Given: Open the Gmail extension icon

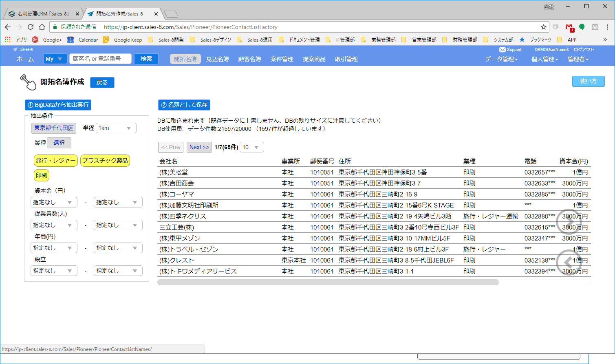Looking at the screenshot, I should (569, 27).
